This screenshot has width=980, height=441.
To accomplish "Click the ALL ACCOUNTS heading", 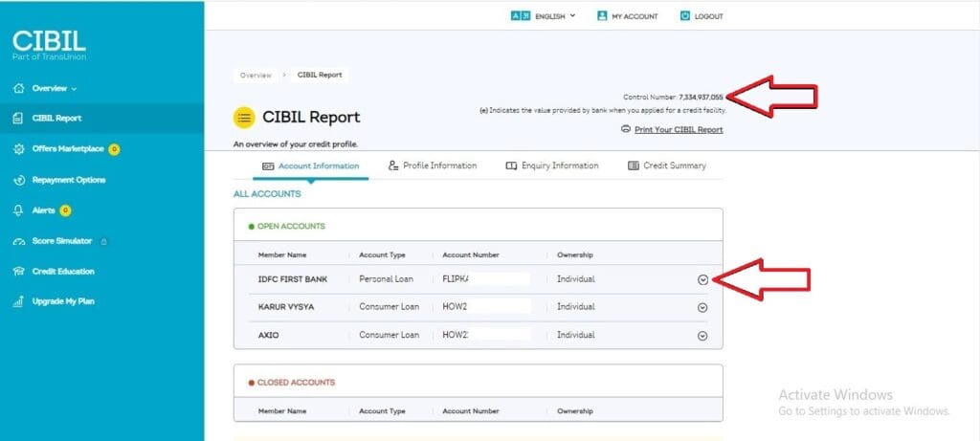I will [x=267, y=194].
